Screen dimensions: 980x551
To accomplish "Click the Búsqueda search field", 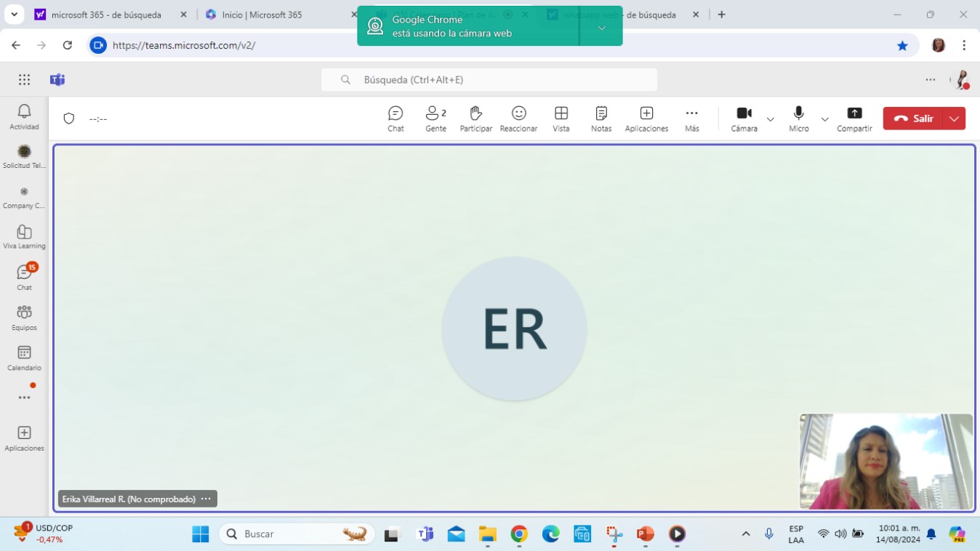I will tap(489, 80).
